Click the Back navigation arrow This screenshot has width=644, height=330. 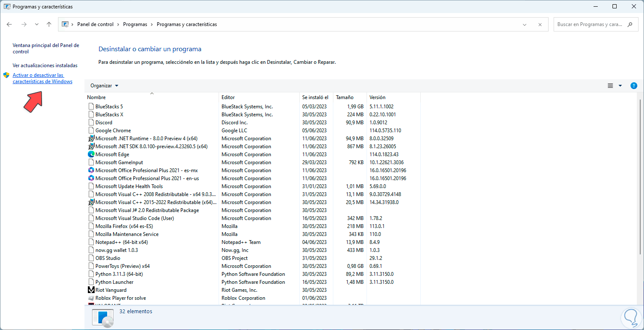tap(9, 24)
